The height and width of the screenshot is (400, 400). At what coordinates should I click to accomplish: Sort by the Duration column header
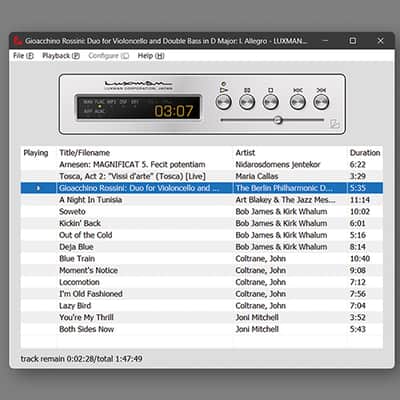(365, 153)
